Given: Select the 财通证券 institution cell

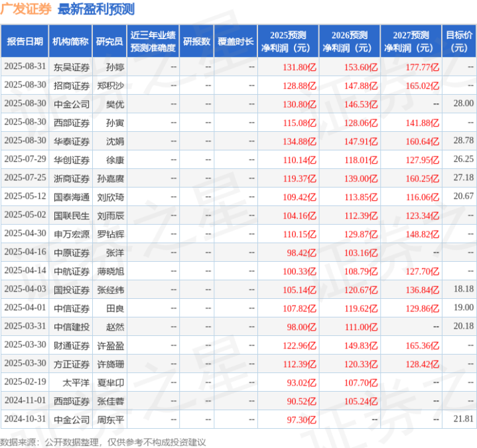Looking at the screenshot, I should point(70,345).
